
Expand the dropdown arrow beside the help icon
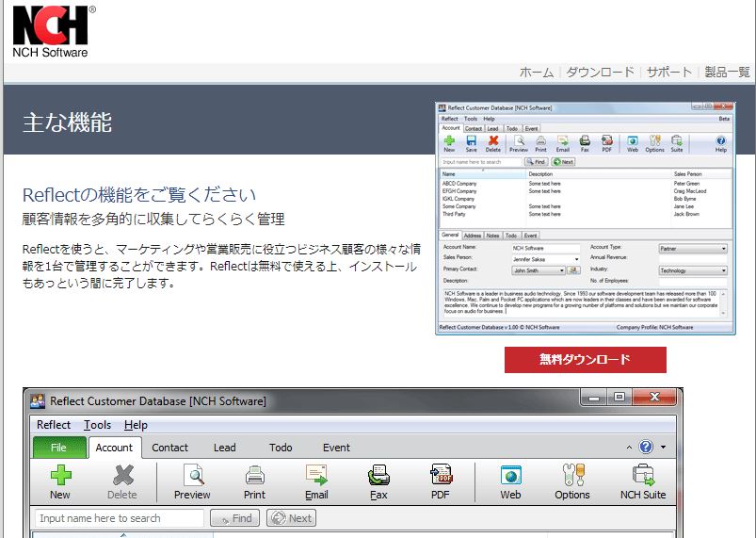coord(663,448)
